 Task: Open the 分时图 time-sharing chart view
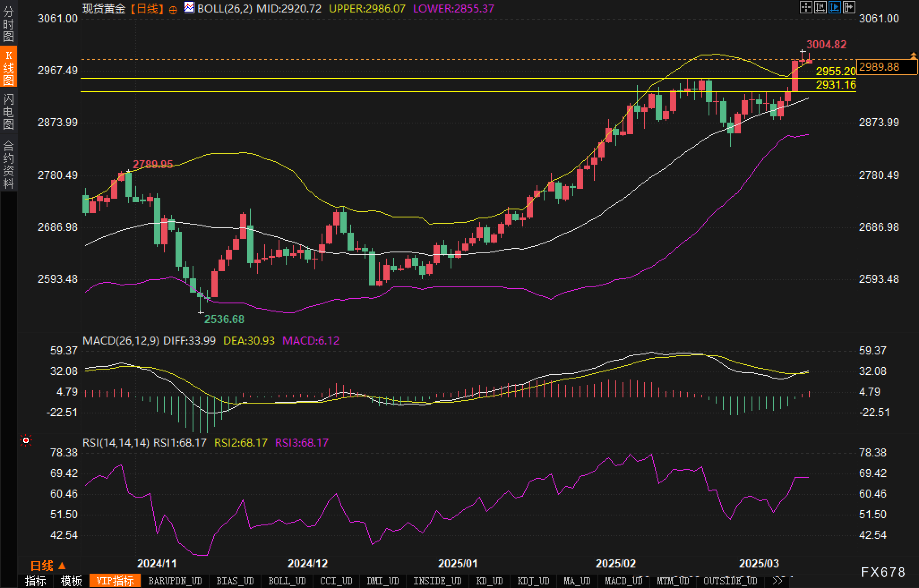[9, 24]
